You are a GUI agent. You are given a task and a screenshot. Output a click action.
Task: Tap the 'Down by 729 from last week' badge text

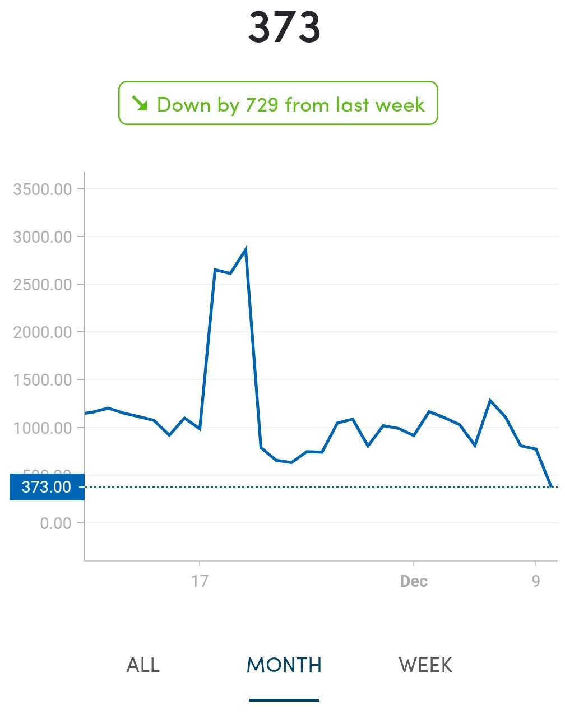click(290, 105)
